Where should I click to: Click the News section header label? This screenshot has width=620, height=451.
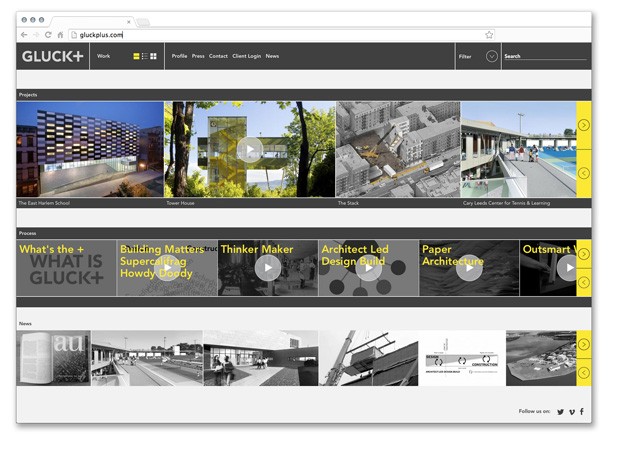(x=25, y=324)
